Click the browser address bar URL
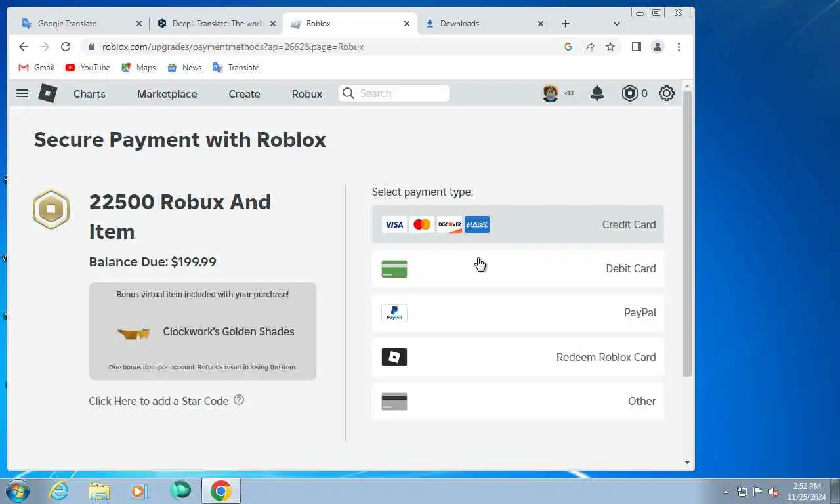840x504 pixels. (233, 47)
